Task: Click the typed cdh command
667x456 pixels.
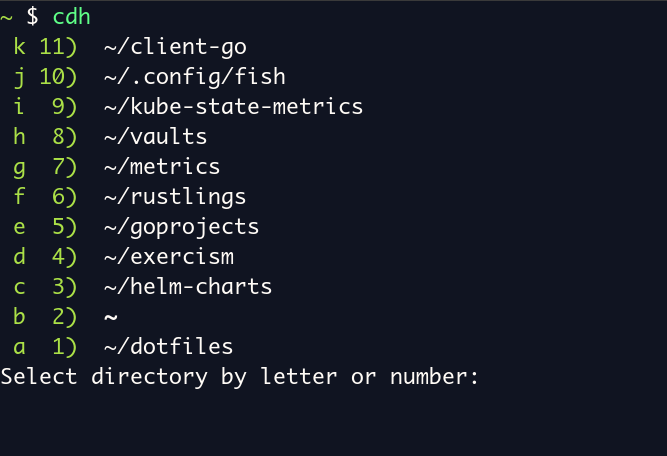Action: click(72, 16)
